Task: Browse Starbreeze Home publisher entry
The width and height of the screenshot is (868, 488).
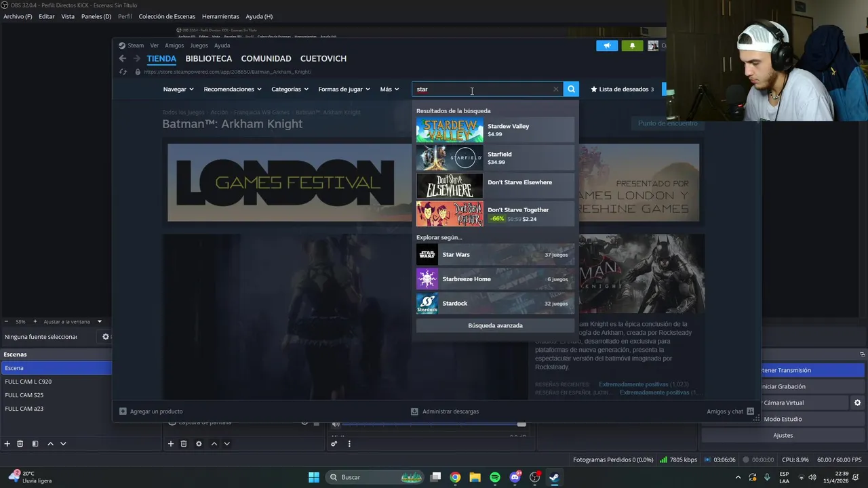Action: (x=495, y=279)
